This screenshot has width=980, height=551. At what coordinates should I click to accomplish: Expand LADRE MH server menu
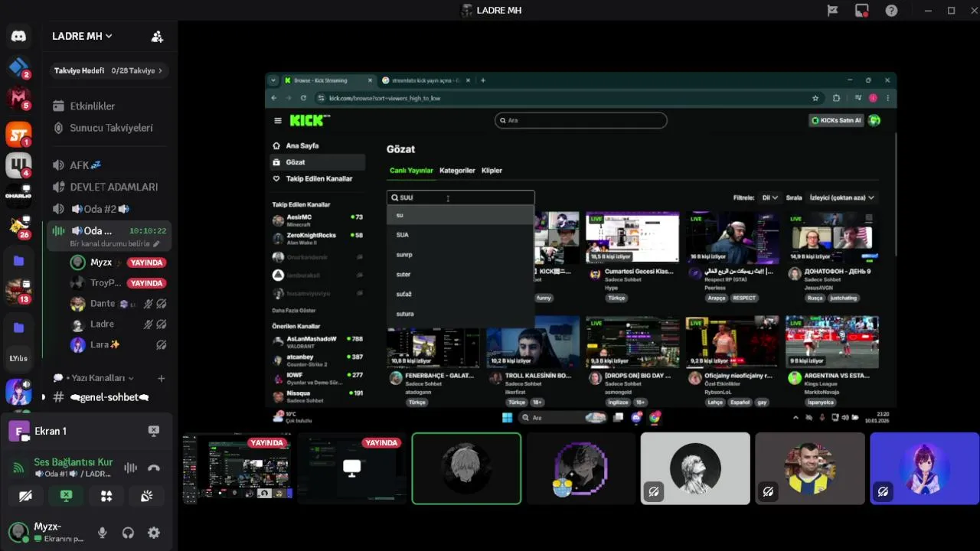(x=83, y=36)
